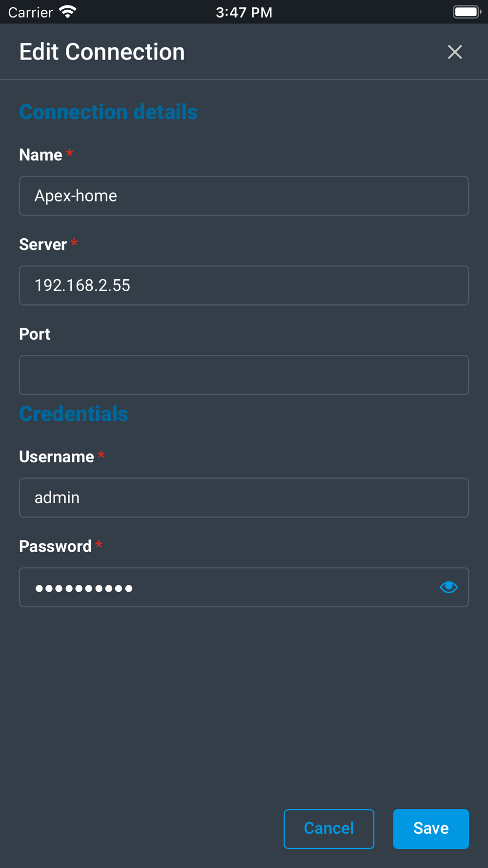488x868 pixels.
Task: Show the password with the eye icon
Action: coord(448,587)
